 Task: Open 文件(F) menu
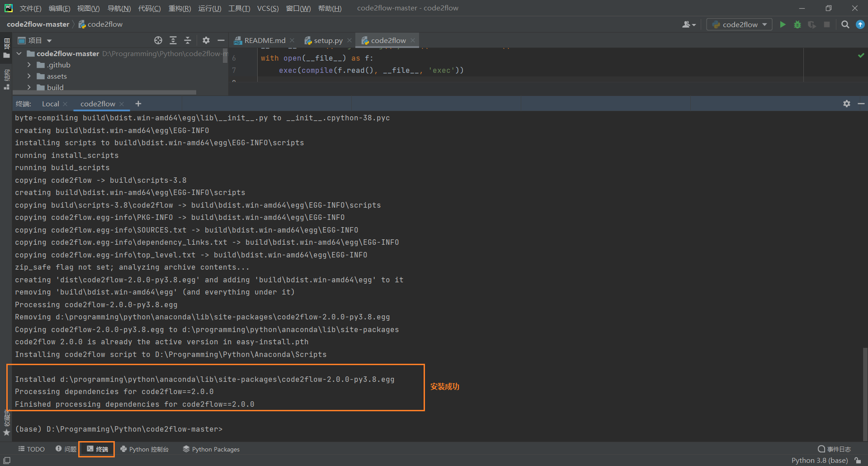30,9
